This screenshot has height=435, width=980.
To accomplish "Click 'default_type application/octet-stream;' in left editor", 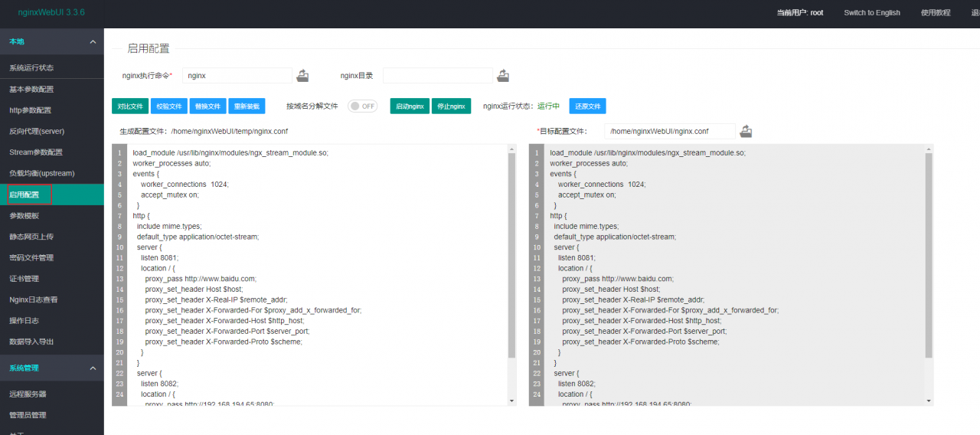I will (x=198, y=237).
